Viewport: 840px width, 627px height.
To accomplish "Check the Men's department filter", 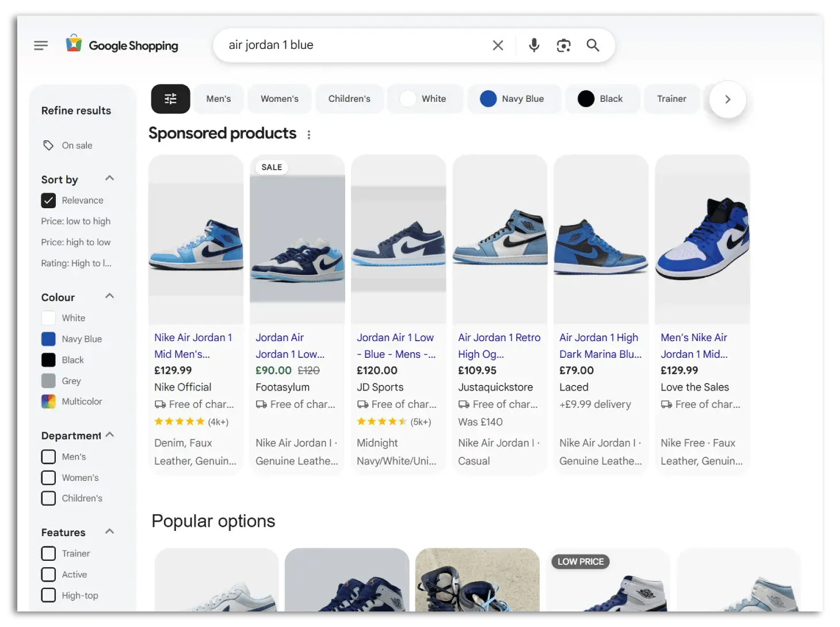I will (x=48, y=456).
